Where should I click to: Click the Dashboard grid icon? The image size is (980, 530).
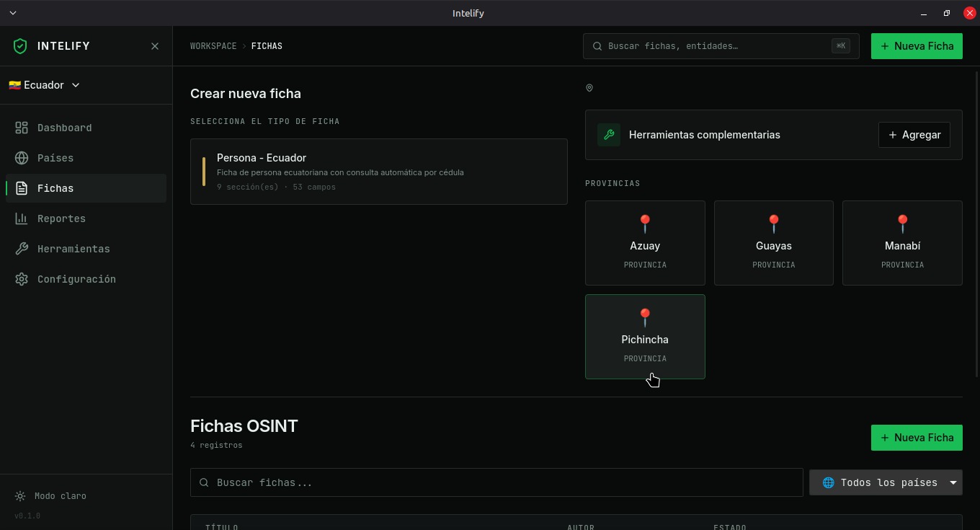(22, 128)
